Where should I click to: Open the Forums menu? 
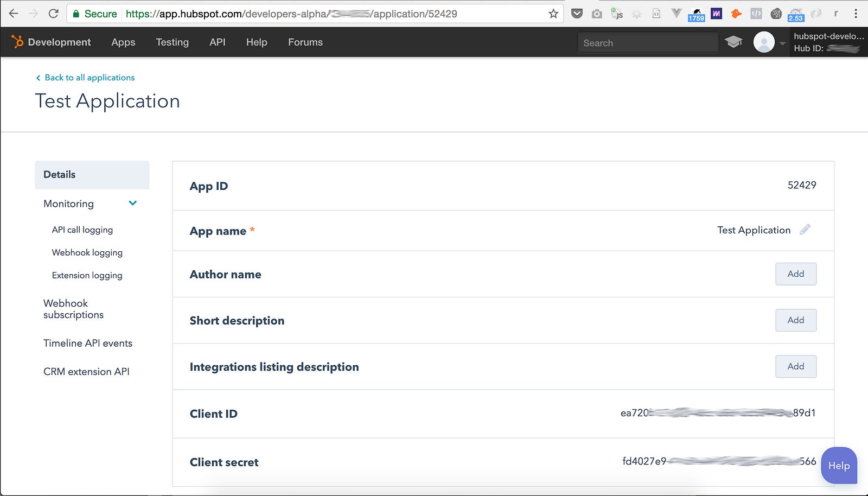pos(305,42)
